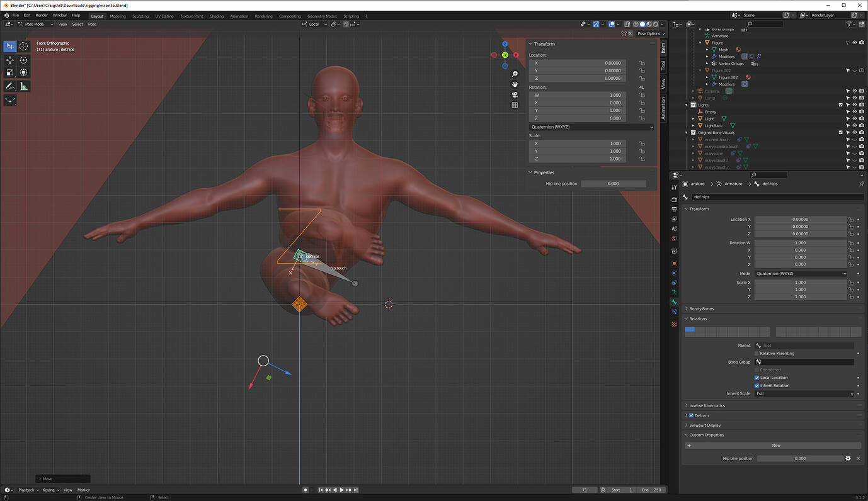Screen dimensions: 868x501
Task: Choose the Scale tool in the toolbar
Action: (x=10, y=72)
